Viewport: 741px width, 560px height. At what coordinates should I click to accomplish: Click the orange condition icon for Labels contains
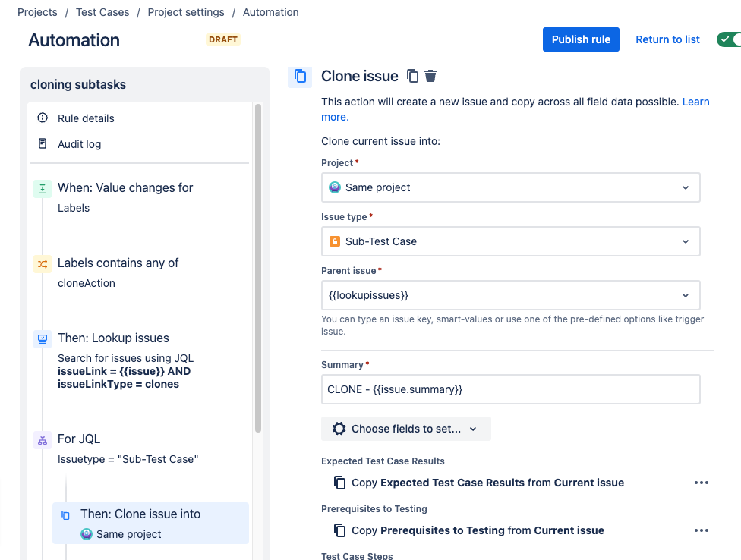(43, 264)
